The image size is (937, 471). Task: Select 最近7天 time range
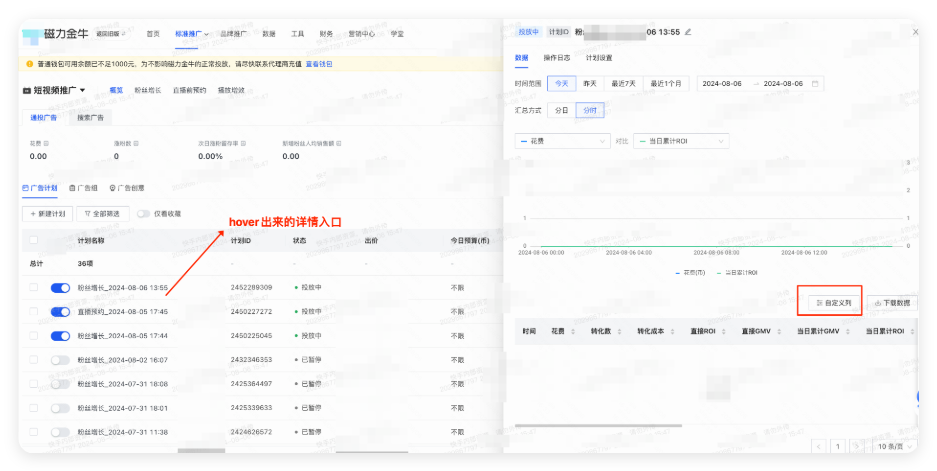click(623, 84)
